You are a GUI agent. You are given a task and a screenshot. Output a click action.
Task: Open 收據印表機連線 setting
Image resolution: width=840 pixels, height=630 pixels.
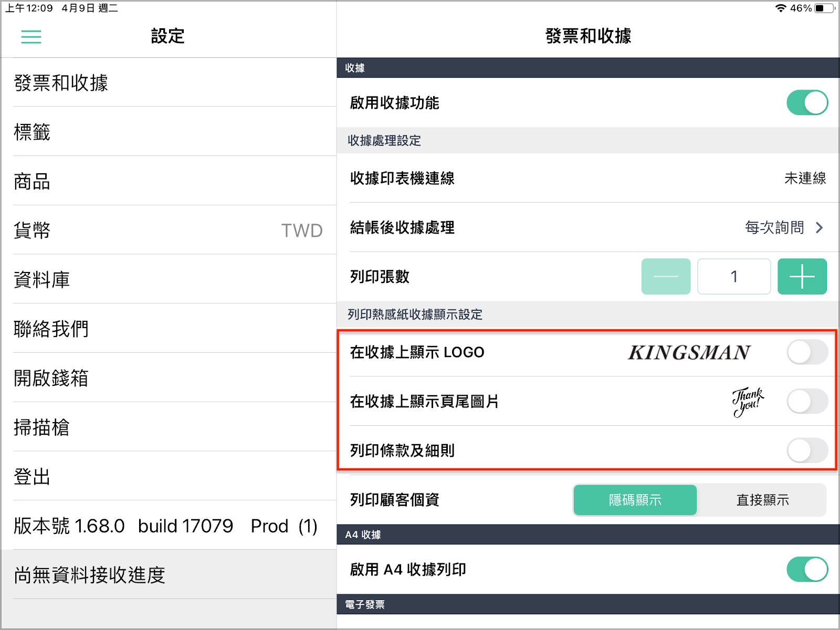tap(588, 178)
